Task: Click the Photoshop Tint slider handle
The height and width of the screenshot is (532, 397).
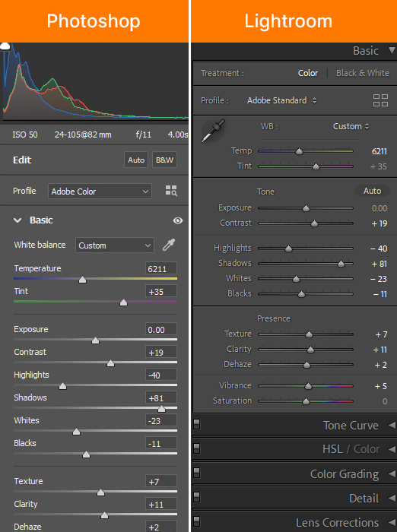Action: tap(124, 302)
